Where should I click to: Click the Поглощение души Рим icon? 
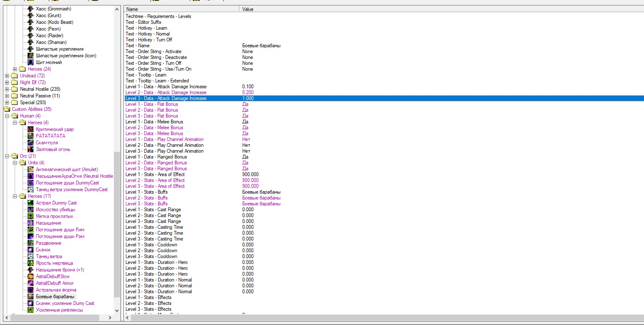coord(31,230)
